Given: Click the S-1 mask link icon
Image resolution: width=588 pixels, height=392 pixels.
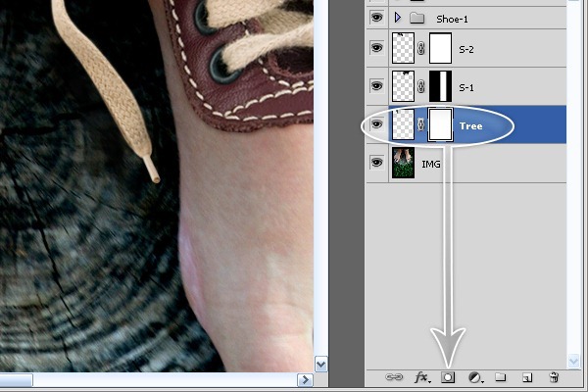Looking at the screenshot, I should click(x=422, y=86).
